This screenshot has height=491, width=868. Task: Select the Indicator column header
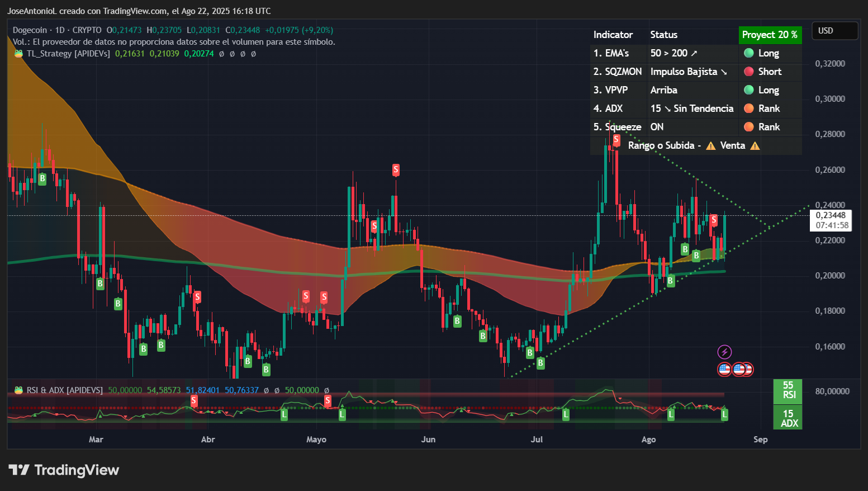[x=613, y=35]
